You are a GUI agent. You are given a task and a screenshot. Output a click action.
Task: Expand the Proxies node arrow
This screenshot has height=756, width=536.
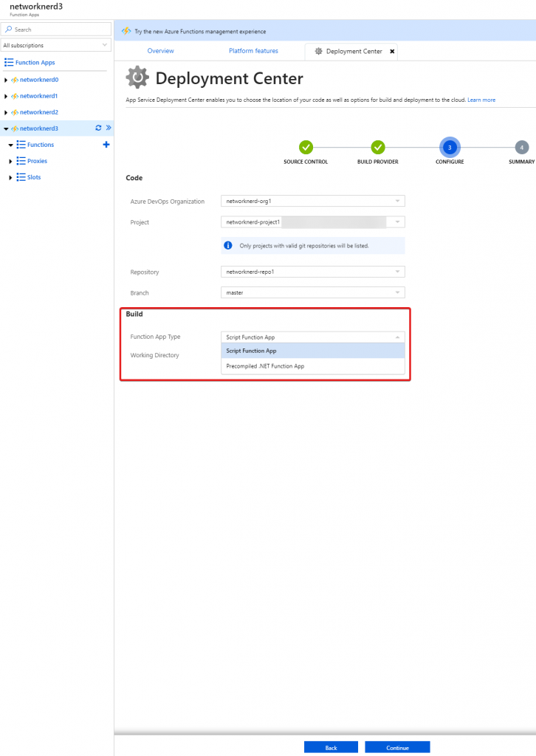(x=10, y=162)
